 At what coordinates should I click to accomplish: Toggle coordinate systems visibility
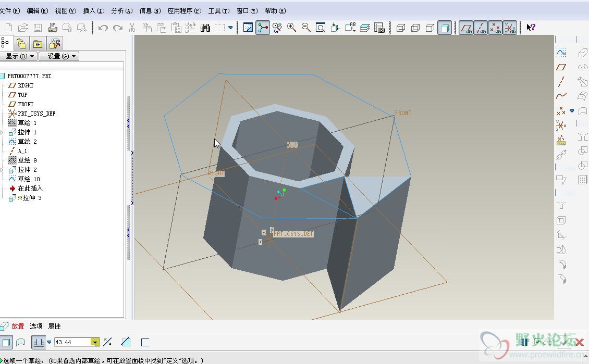click(510, 28)
